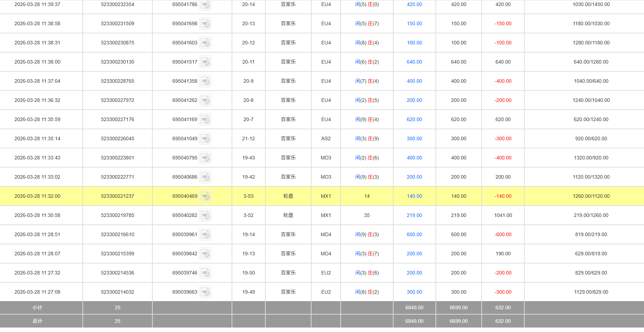Click the replay icon next to 695039663
The height and width of the screenshot is (332, 644).
(205, 292)
